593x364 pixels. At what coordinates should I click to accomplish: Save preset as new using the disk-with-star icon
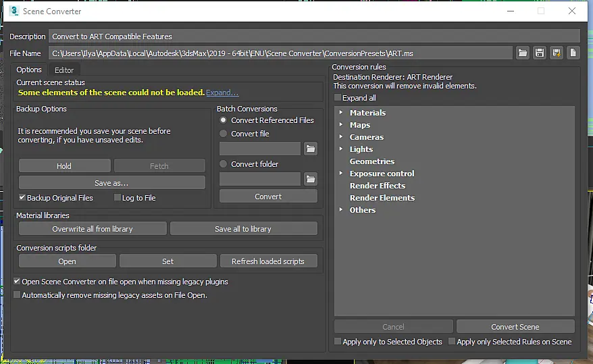557,53
